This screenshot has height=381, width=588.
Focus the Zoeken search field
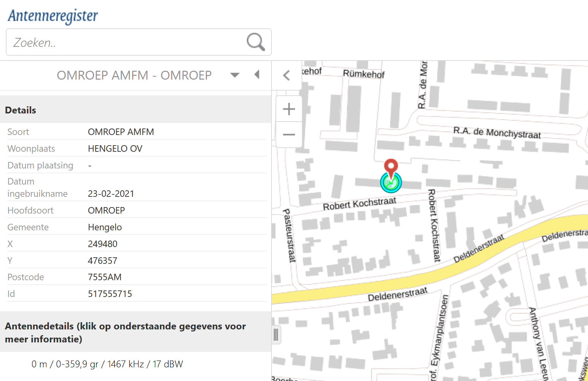tap(126, 42)
